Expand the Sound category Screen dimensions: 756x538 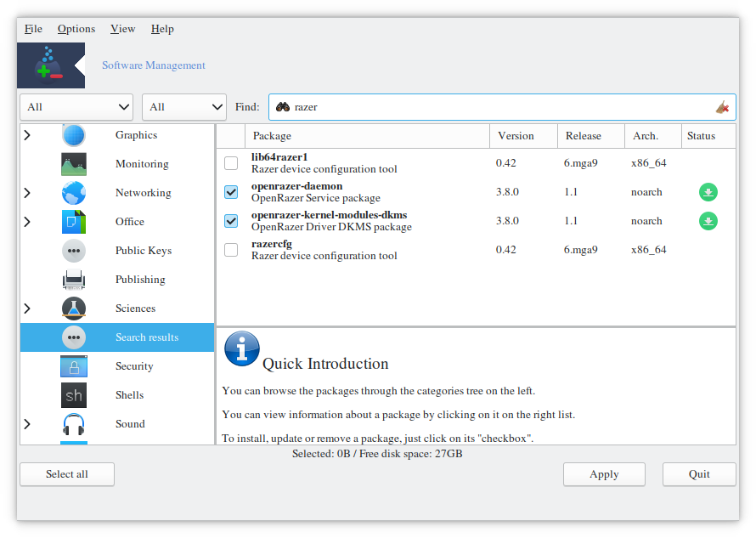coord(27,424)
